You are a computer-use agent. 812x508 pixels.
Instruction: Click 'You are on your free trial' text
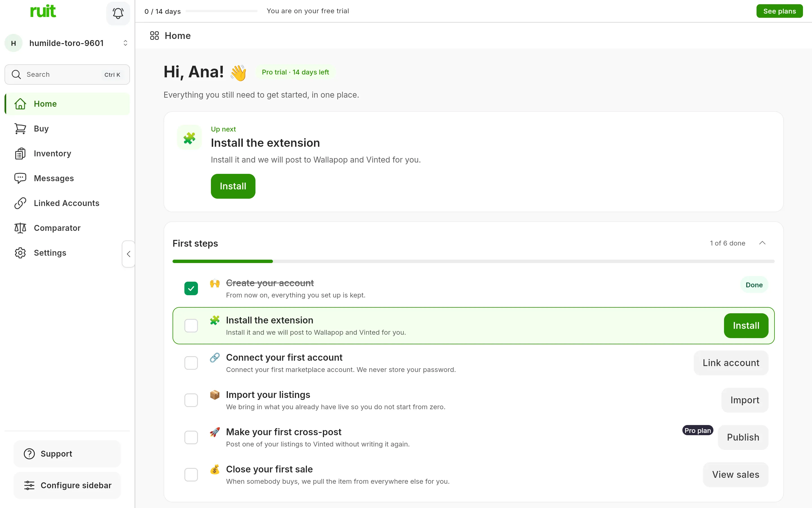[308, 11]
